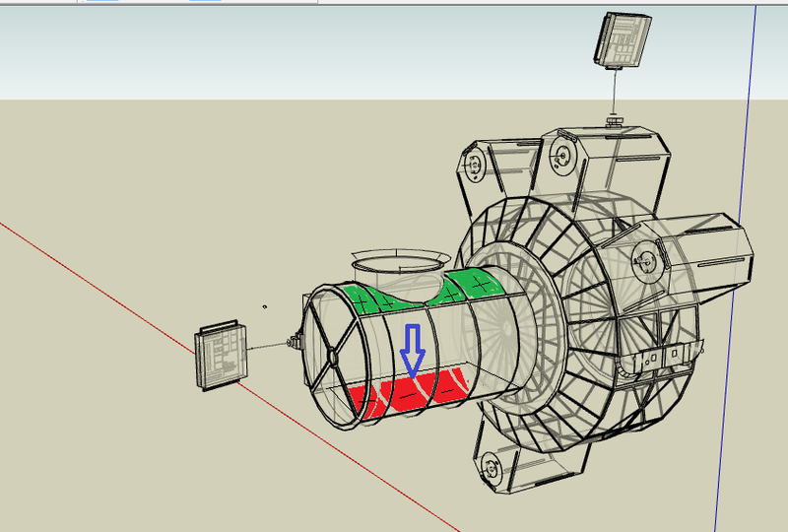Click the small connector at the cylinder's left end

293,343
